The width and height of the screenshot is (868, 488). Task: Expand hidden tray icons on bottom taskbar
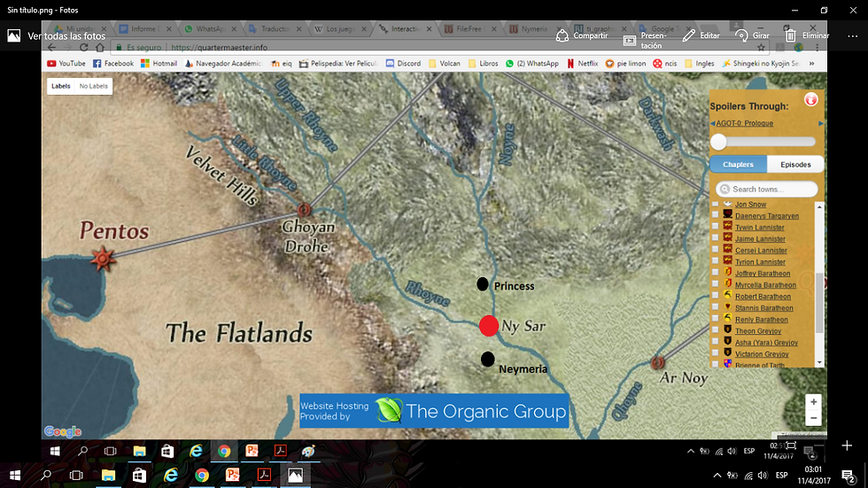pos(717,476)
